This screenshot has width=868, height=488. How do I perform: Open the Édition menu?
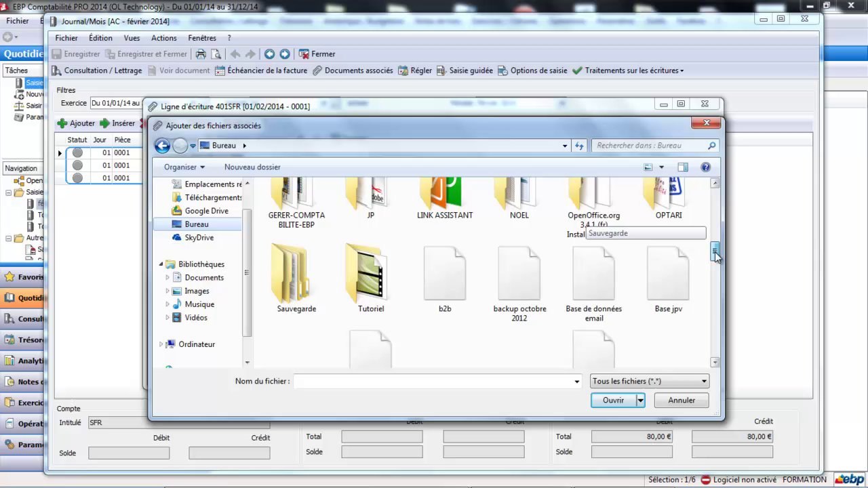[x=100, y=38]
